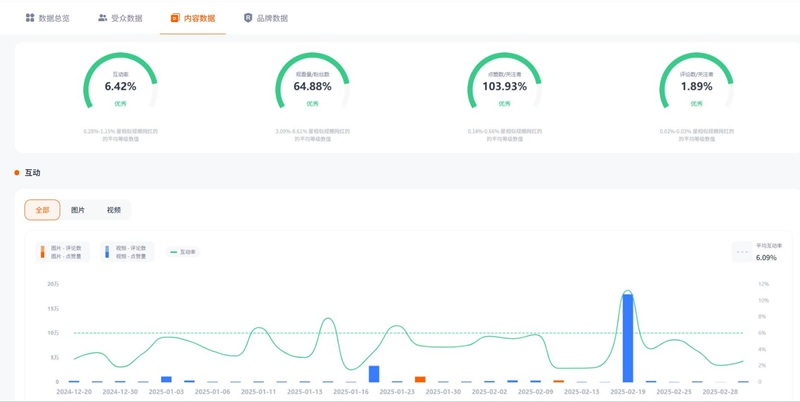Select the 全部 filter button
This screenshot has width=800, height=402.
coord(42,210)
